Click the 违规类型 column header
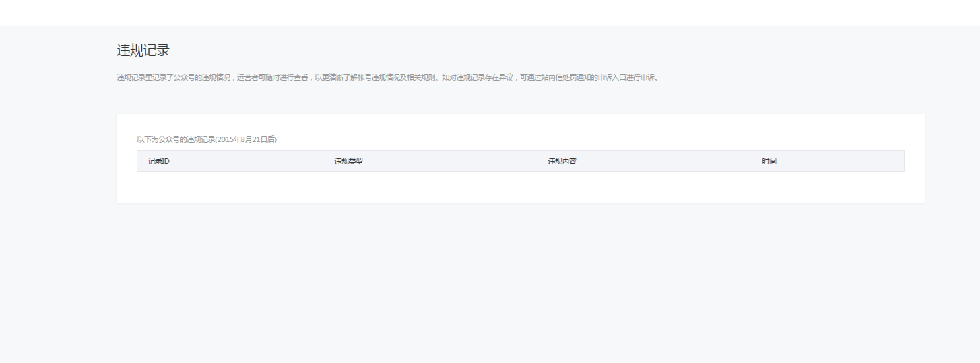 click(x=348, y=162)
